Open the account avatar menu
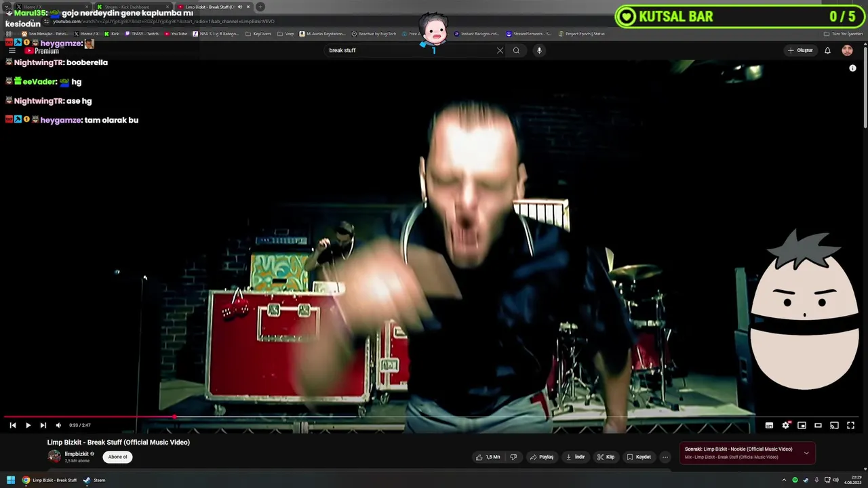 tap(847, 50)
